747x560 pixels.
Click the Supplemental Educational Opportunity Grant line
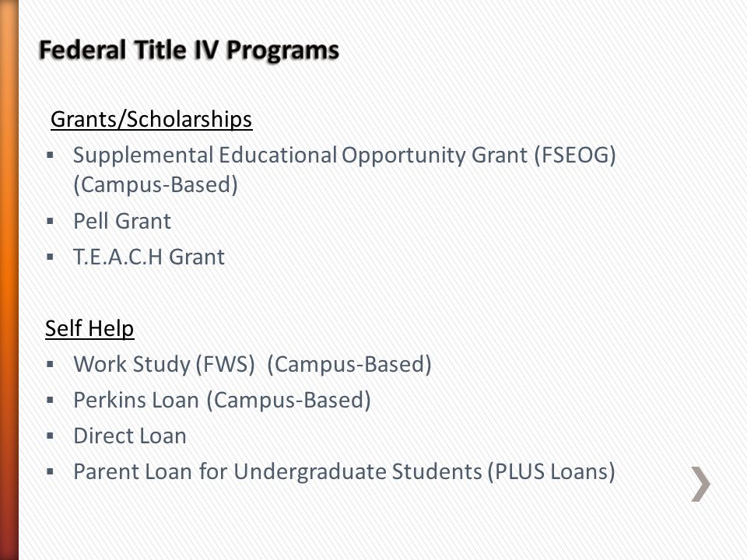(345, 156)
